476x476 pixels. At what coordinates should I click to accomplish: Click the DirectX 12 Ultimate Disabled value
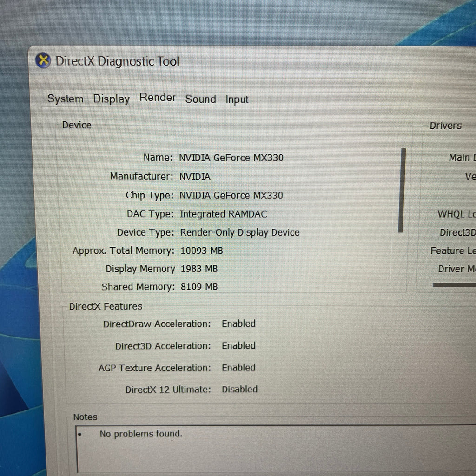click(x=239, y=389)
